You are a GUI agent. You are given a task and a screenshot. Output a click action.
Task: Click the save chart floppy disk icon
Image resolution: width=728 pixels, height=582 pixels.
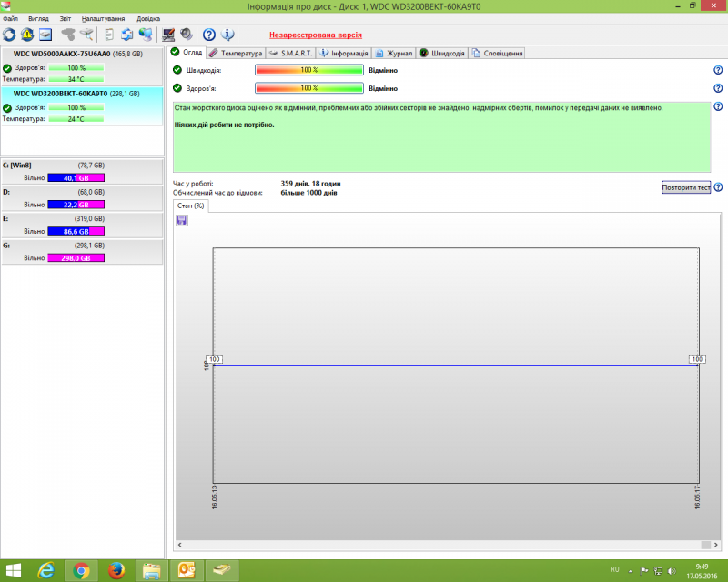pyautogui.click(x=181, y=220)
